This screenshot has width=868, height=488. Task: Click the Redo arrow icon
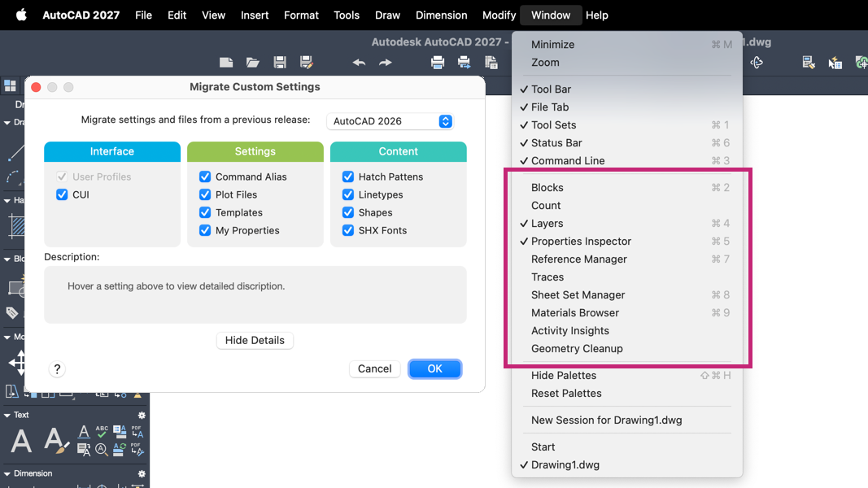(386, 63)
